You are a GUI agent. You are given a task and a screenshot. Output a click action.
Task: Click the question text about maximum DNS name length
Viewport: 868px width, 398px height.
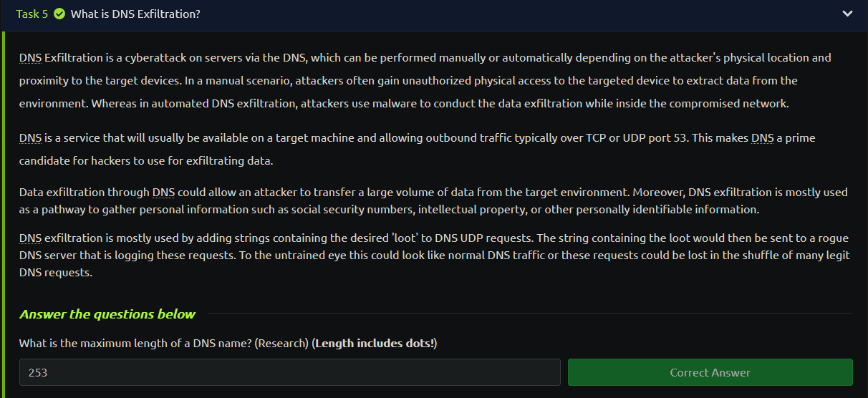pyautogui.click(x=228, y=344)
